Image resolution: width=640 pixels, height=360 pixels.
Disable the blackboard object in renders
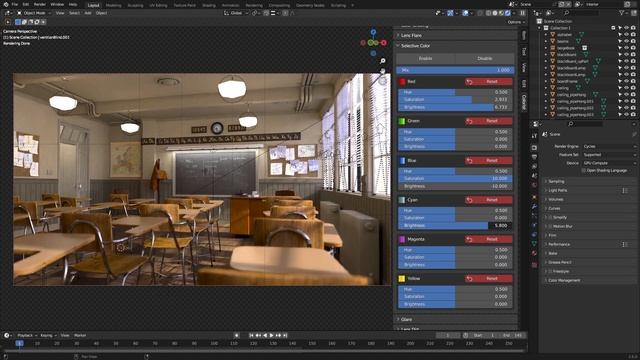633,55
